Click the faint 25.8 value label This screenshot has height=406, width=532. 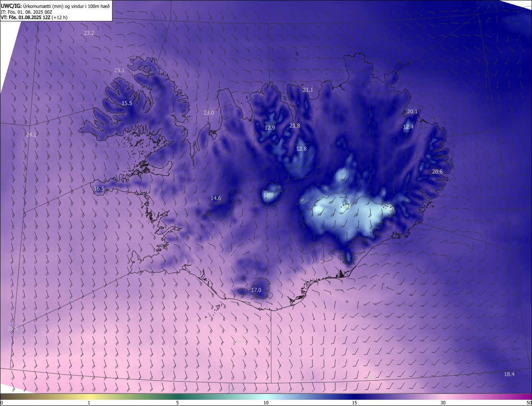pyautogui.click(x=13, y=328)
